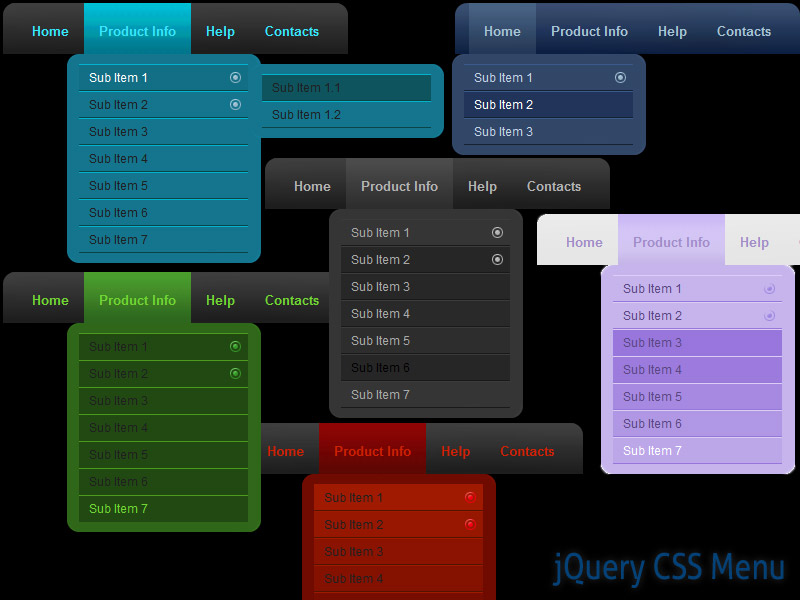This screenshot has width=800, height=600.
Task: Click the circle icon on red Sub Item 1
Action: pos(470,497)
